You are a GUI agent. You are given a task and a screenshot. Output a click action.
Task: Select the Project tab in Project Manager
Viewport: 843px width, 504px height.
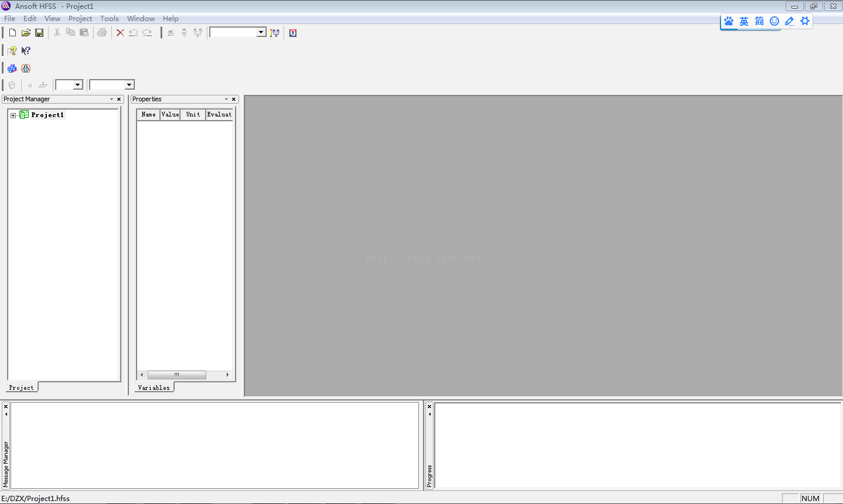click(22, 388)
